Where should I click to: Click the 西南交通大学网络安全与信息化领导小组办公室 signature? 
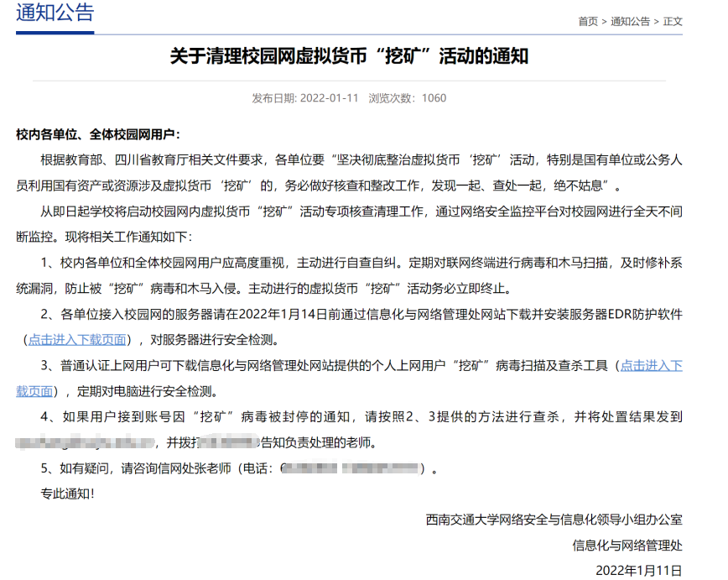click(554, 520)
